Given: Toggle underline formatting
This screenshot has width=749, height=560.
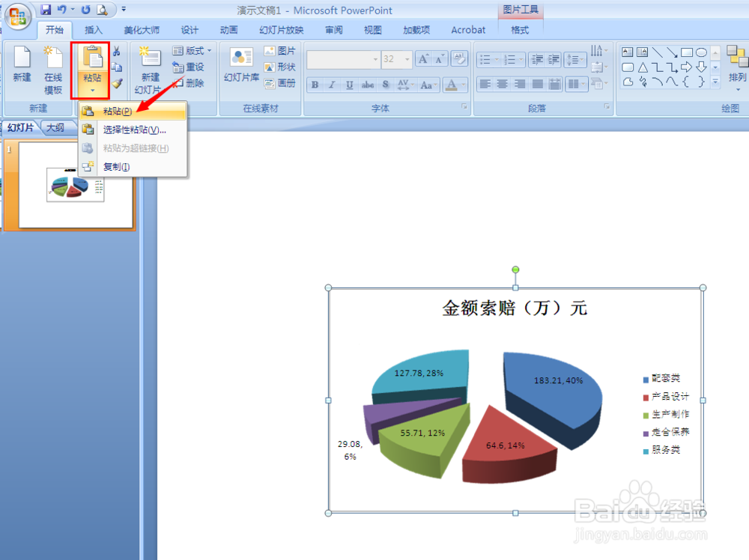Looking at the screenshot, I should coord(348,85).
